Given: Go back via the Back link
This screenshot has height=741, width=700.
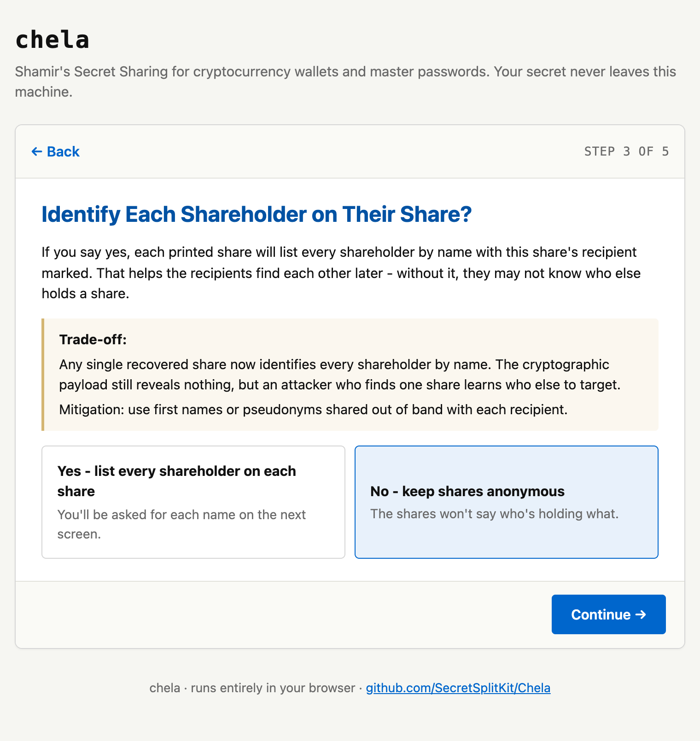Looking at the screenshot, I should coord(55,151).
